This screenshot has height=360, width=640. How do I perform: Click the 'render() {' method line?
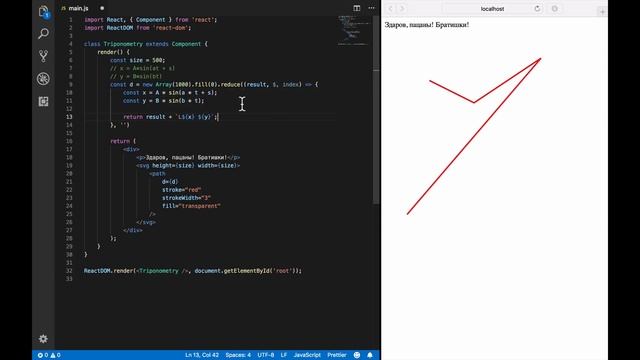[113, 52]
